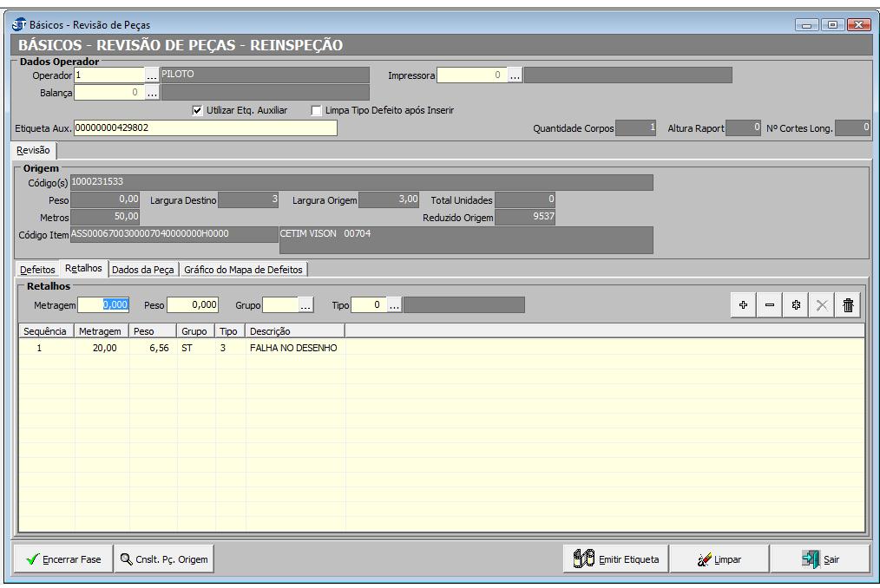Click Limpar with the brush icon
Screen dimensions: 880x588
[719, 559]
